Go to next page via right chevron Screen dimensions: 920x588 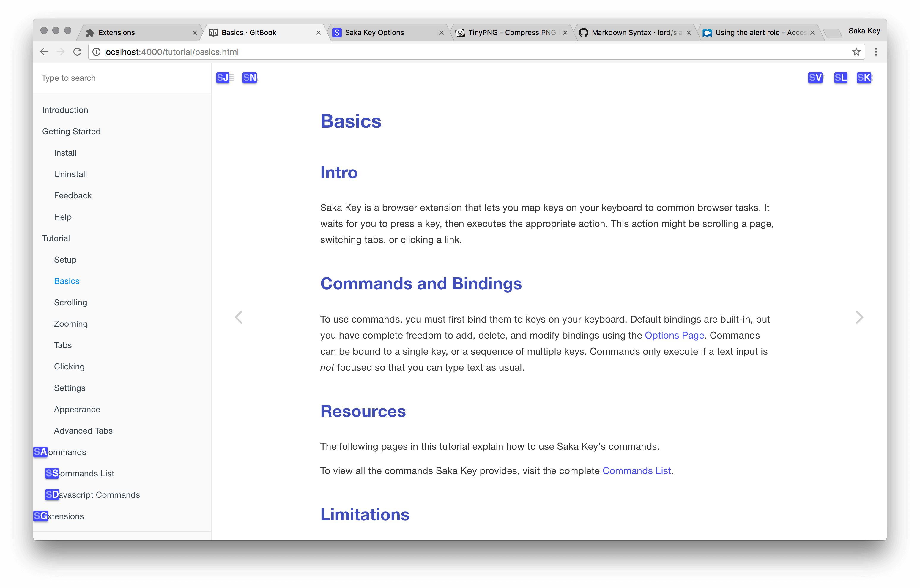(x=859, y=317)
